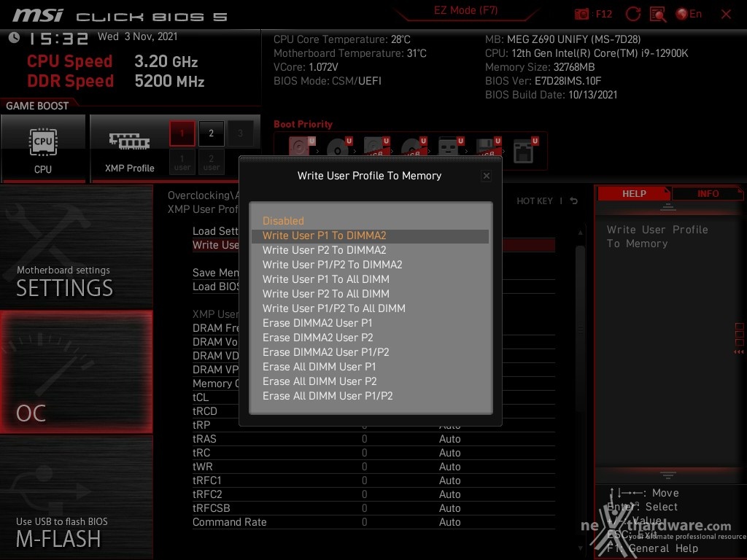Toggle the CPU Game Boost button
Image resolution: width=747 pixels, height=560 pixels.
[x=43, y=148]
